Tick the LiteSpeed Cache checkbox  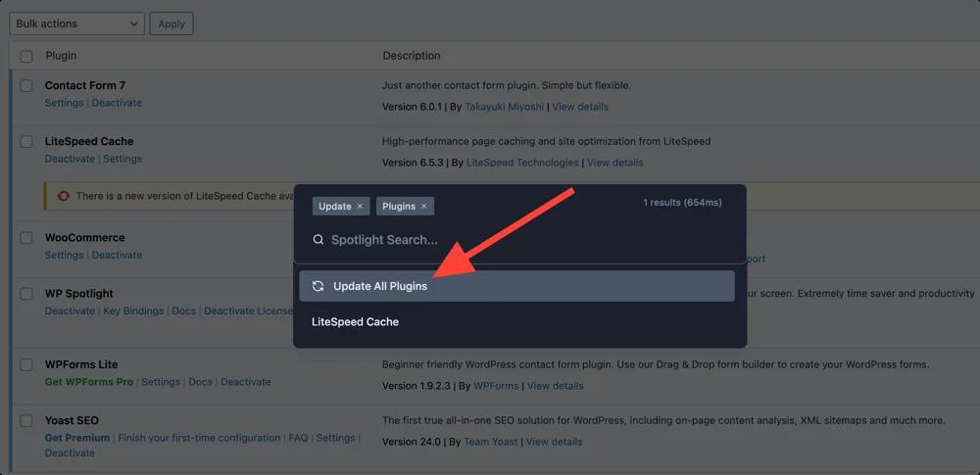tap(26, 142)
